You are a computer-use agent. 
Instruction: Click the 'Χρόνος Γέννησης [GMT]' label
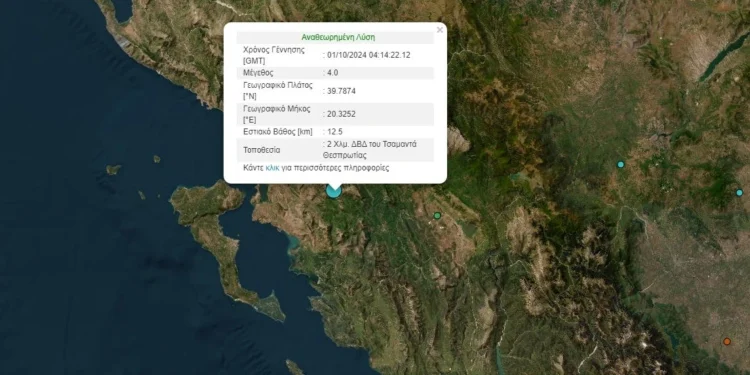coord(274,55)
